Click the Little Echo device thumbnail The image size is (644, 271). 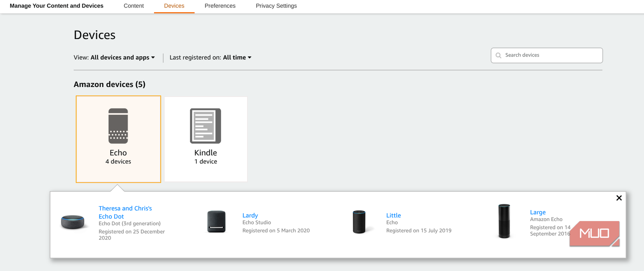tap(359, 222)
